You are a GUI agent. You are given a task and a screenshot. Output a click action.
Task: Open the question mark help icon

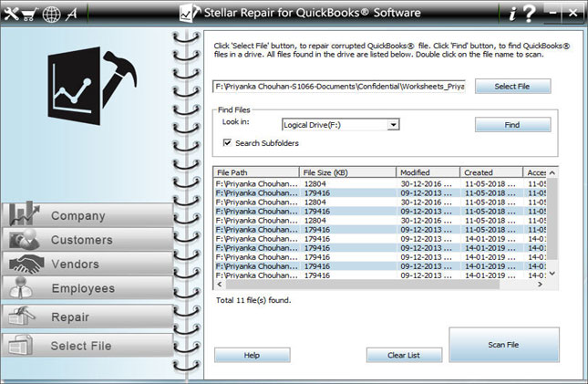click(x=529, y=14)
